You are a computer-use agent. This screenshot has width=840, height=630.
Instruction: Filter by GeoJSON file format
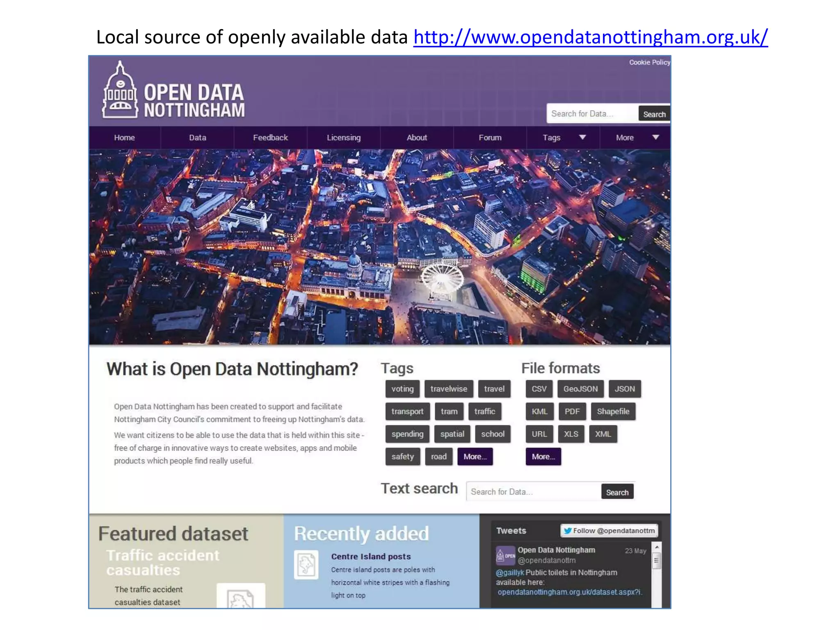click(580, 389)
